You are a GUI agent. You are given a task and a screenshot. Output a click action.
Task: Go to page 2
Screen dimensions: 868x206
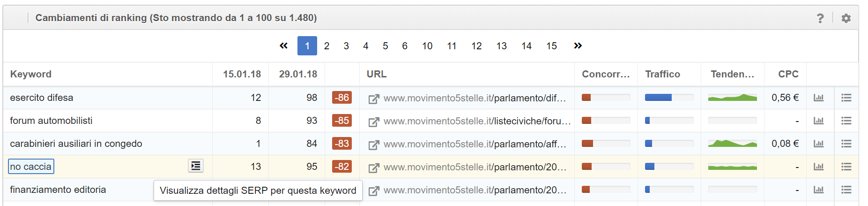[326, 46]
